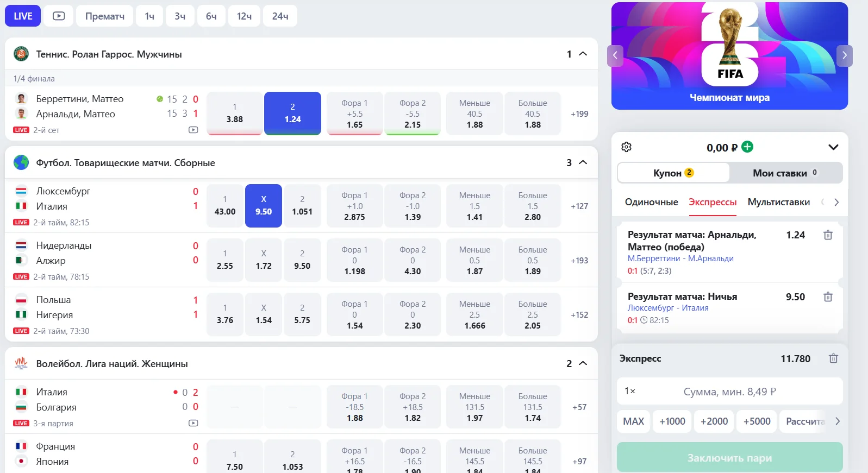The image size is (868, 473).
Task: Show previous banner with left arrow
Action: [615, 55]
